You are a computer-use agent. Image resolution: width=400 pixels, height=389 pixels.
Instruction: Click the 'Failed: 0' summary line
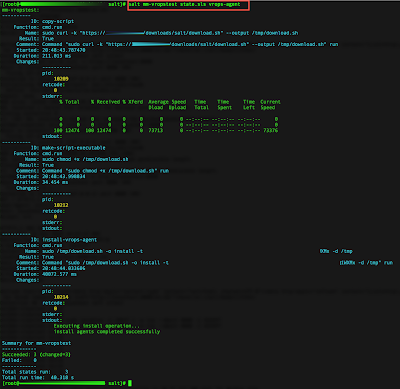click(x=19, y=360)
